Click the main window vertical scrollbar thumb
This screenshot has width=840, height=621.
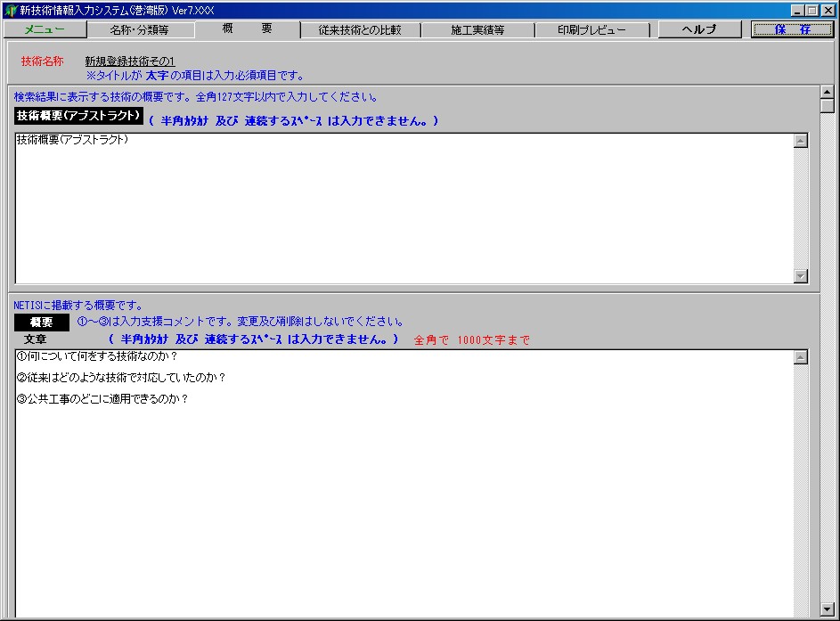coord(827,106)
